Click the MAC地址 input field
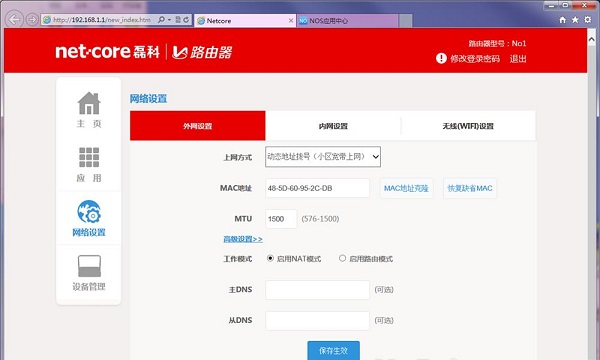600x360 pixels. pos(317,188)
